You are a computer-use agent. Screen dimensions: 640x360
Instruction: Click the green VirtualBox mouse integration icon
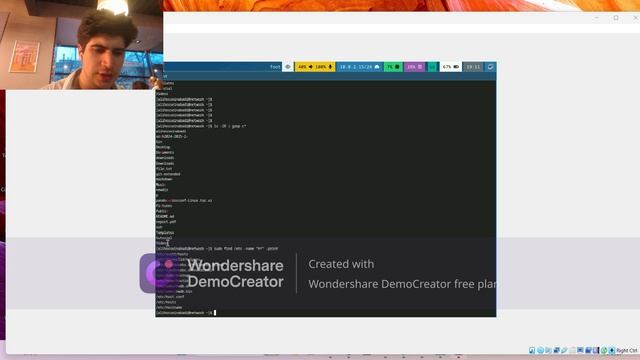click(x=604, y=350)
